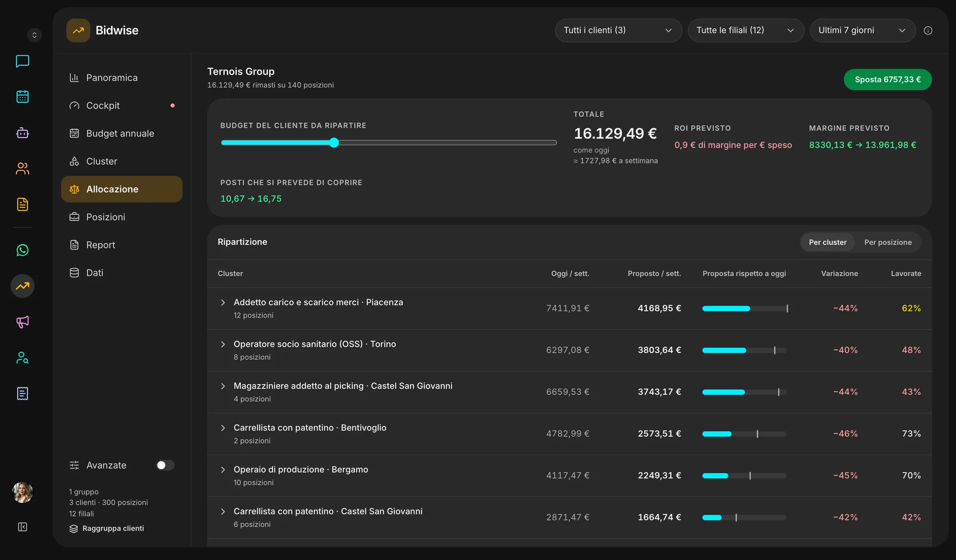The width and height of the screenshot is (956, 560).
Task: Click the budget del cliente slider handle
Action: click(x=334, y=142)
